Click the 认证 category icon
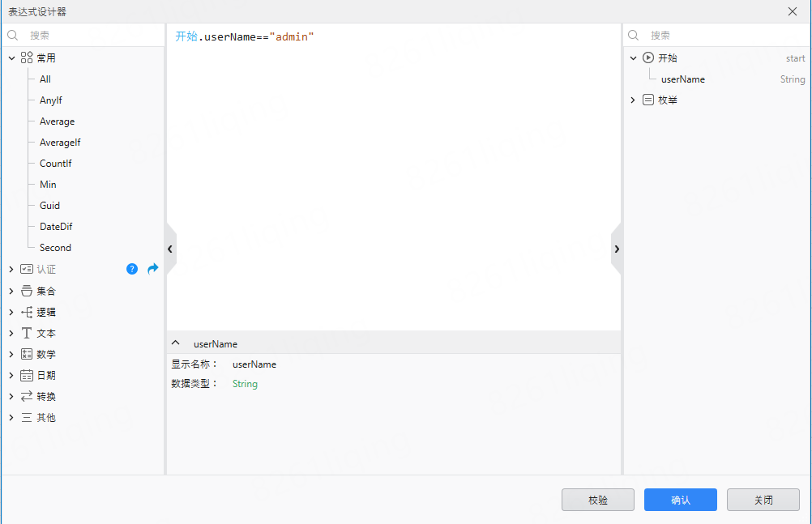812x524 pixels. tap(27, 269)
